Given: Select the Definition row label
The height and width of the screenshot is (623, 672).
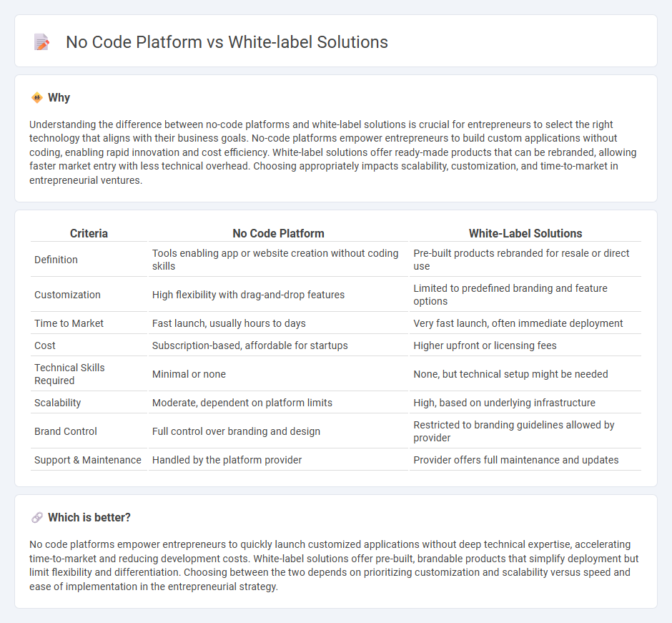Looking at the screenshot, I should click(x=56, y=260).
